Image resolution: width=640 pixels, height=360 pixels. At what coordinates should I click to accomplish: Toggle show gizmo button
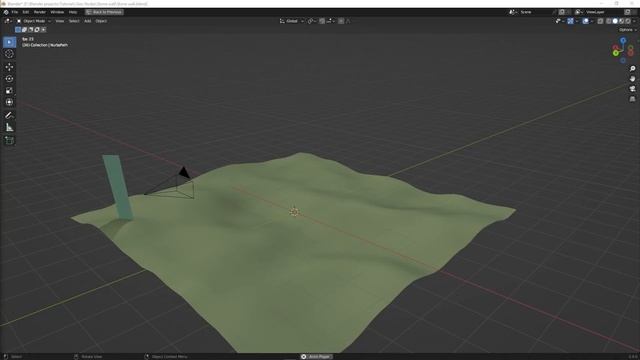[570, 21]
